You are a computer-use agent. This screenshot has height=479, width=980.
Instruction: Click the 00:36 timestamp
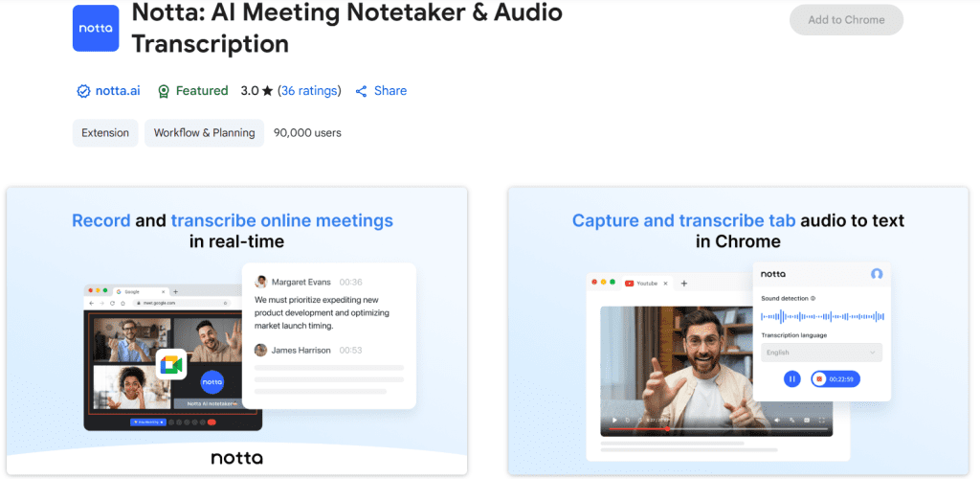pos(350,282)
